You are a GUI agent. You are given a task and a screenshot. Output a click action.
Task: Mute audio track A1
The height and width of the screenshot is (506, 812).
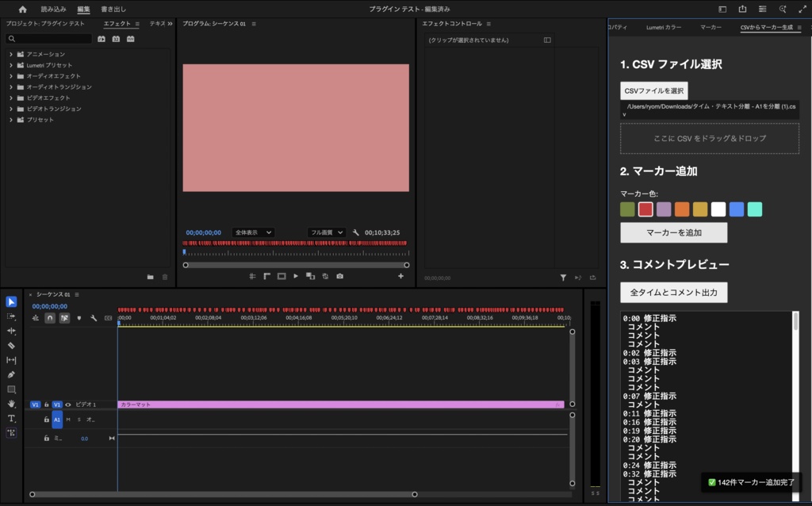tap(68, 420)
